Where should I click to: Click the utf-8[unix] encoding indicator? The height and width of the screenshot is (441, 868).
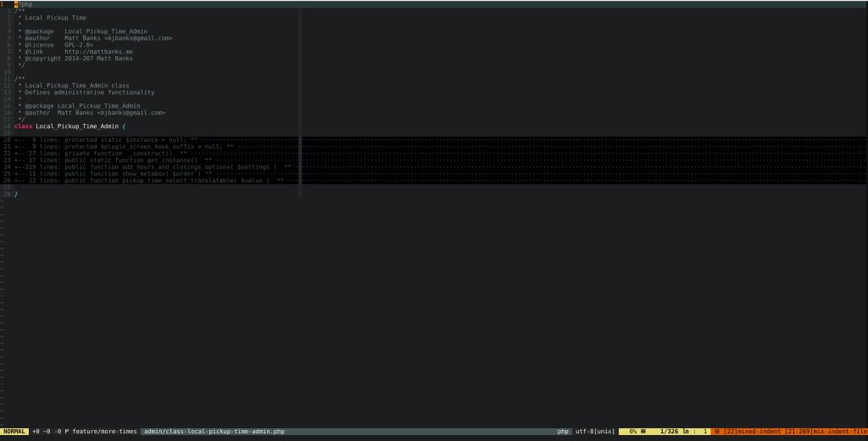click(595, 432)
